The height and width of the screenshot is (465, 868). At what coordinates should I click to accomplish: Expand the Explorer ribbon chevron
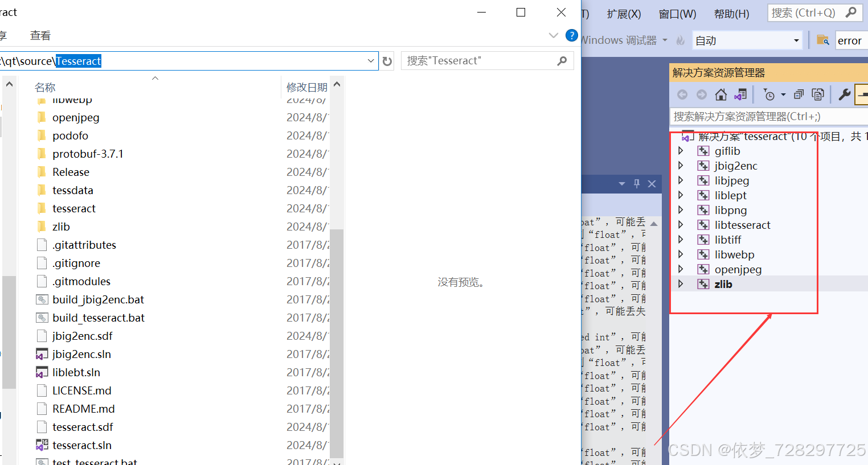coord(553,35)
